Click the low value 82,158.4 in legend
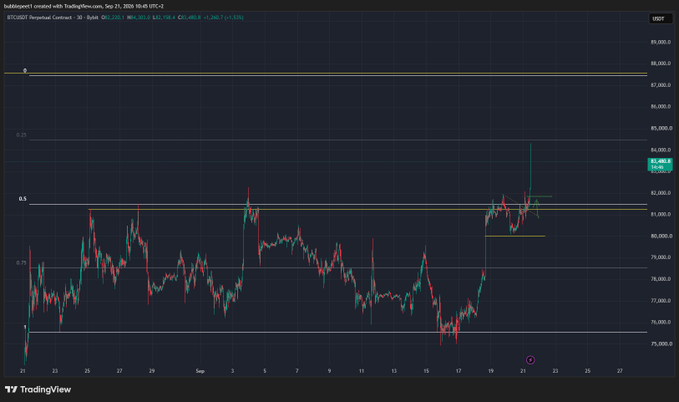This screenshot has width=679, height=402. 164,17
